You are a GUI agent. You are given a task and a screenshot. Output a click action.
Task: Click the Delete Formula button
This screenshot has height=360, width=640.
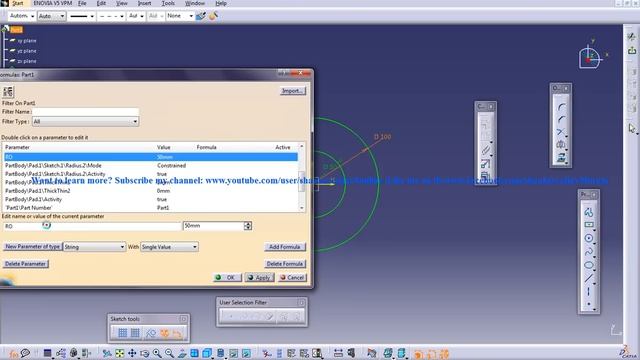coord(284,264)
